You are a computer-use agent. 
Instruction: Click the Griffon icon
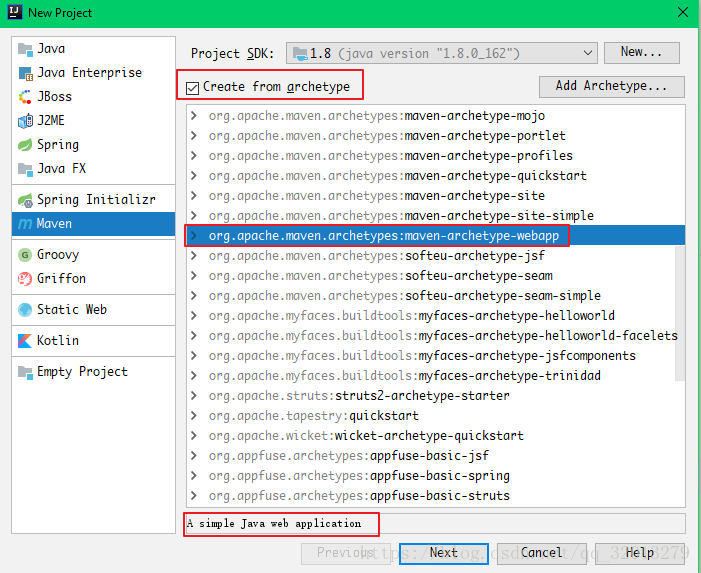(25, 279)
